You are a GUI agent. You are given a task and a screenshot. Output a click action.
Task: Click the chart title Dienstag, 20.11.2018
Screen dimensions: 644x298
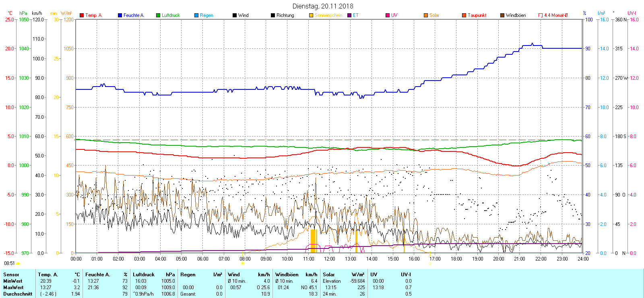pyautogui.click(x=323, y=6)
